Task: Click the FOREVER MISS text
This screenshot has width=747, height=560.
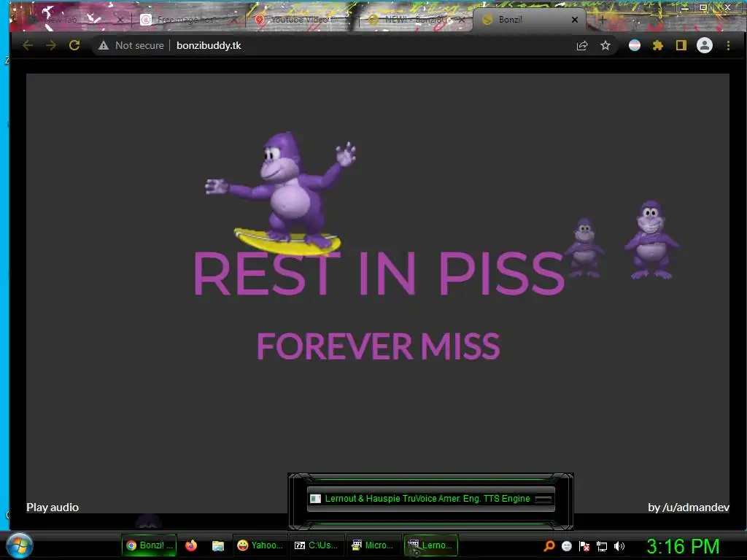Action: pos(379,346)
